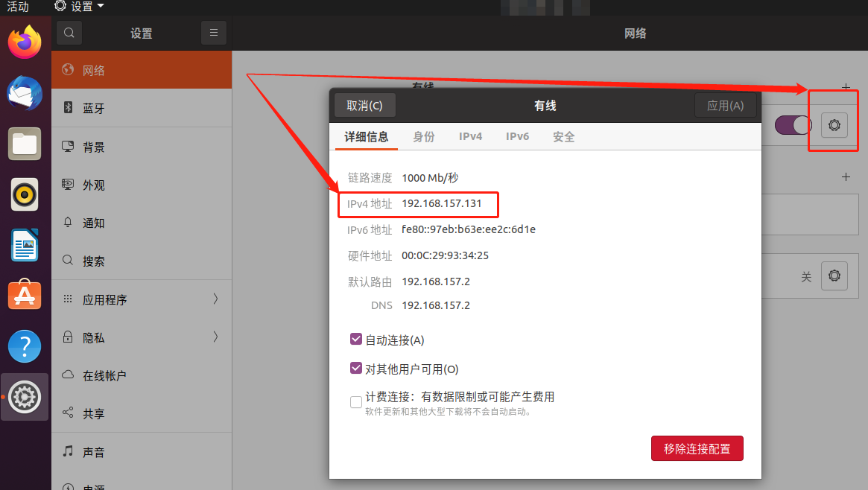Click the IPv6 address fe80::97eb:b63e:ee2c:6d1e
The width and height of the screenshot is (868, 490).
pos(469,229)
